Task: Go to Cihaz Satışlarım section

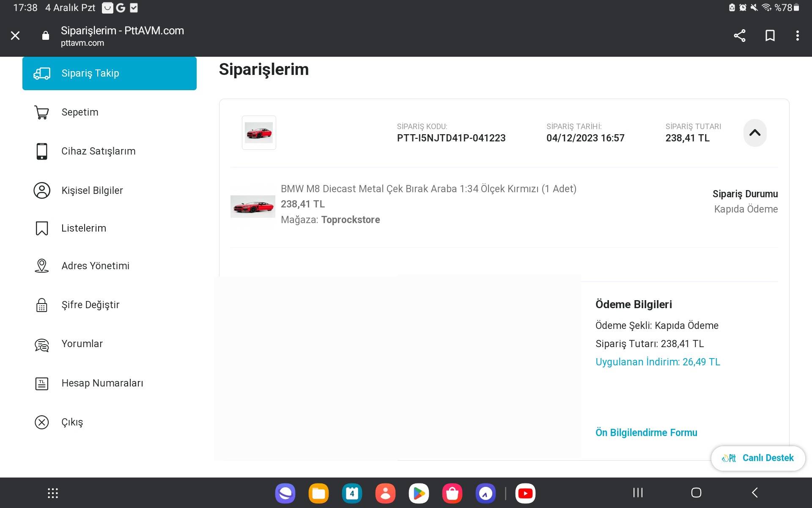Action: pyautogui.click(x=98, y=151)
